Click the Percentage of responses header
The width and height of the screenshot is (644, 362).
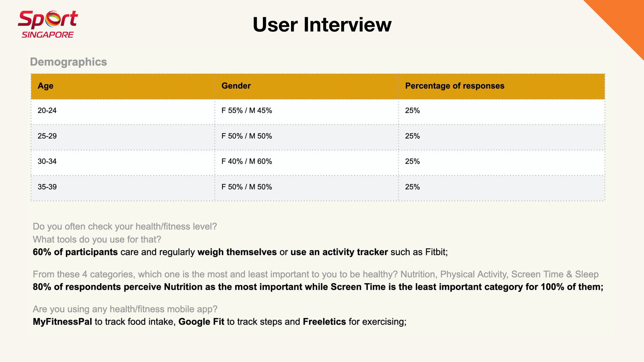pos(454,86)
